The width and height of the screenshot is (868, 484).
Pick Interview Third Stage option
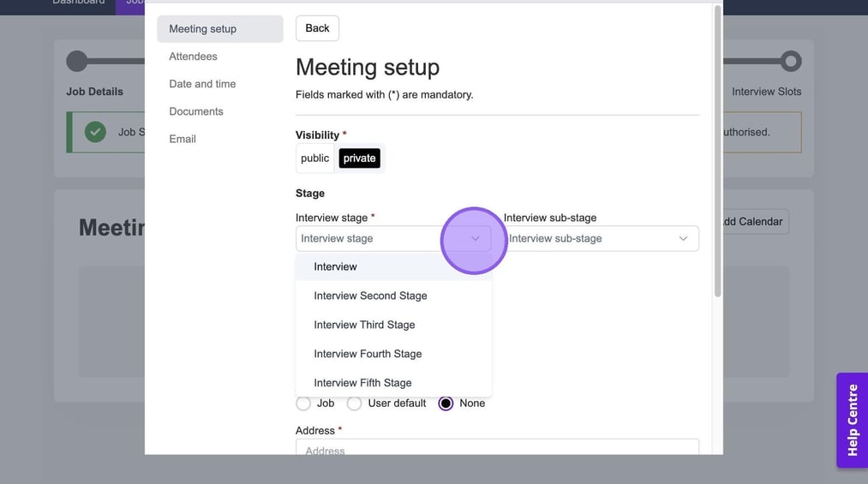364,326
